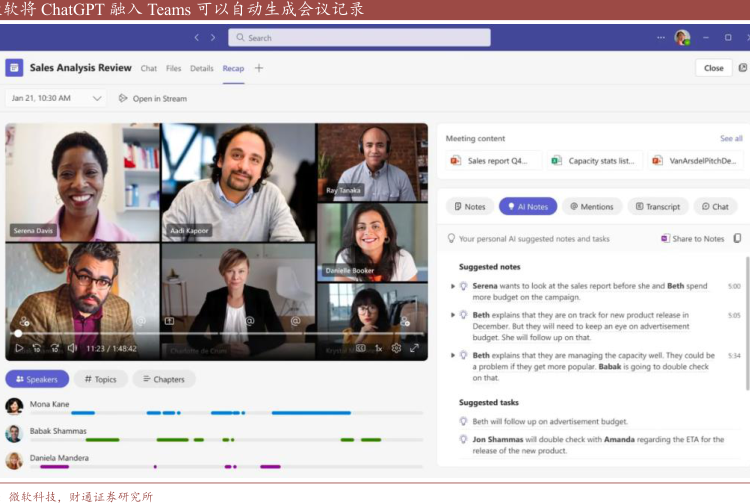The image size is (750, 504).
Task: Select the Notes pill
Action: pos(470,207)
